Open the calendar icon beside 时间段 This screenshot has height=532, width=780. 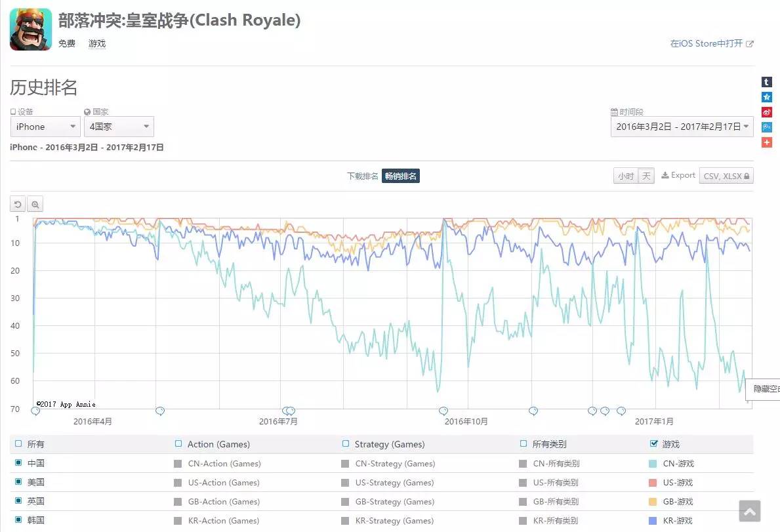pyautogui.click(x=614, y=112)
